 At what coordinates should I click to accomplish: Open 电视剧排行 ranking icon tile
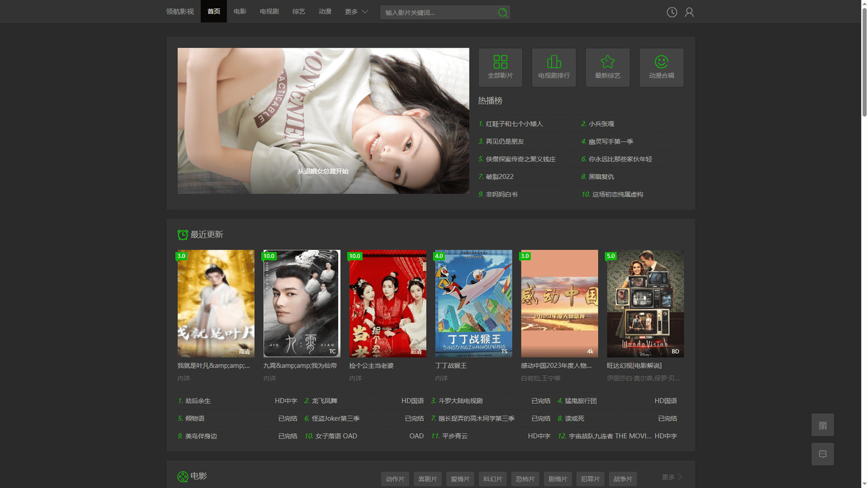click(x=554, y=67)
